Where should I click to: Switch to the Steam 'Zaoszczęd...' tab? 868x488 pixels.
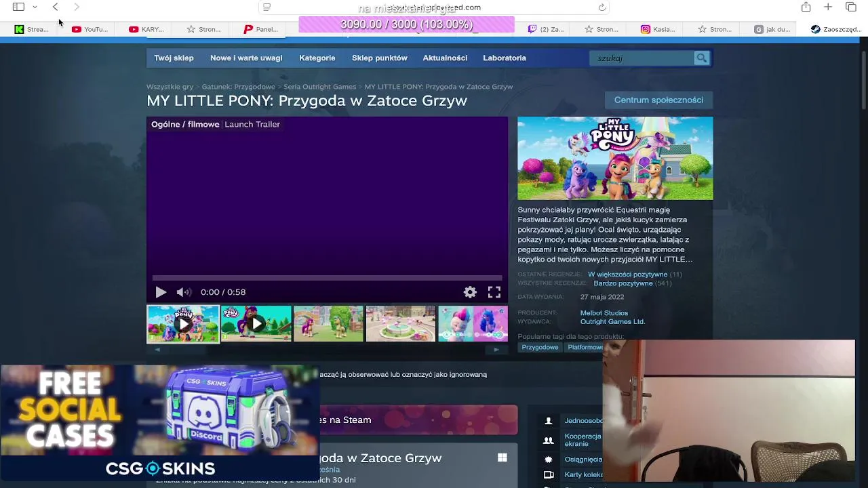pos(836,29)
